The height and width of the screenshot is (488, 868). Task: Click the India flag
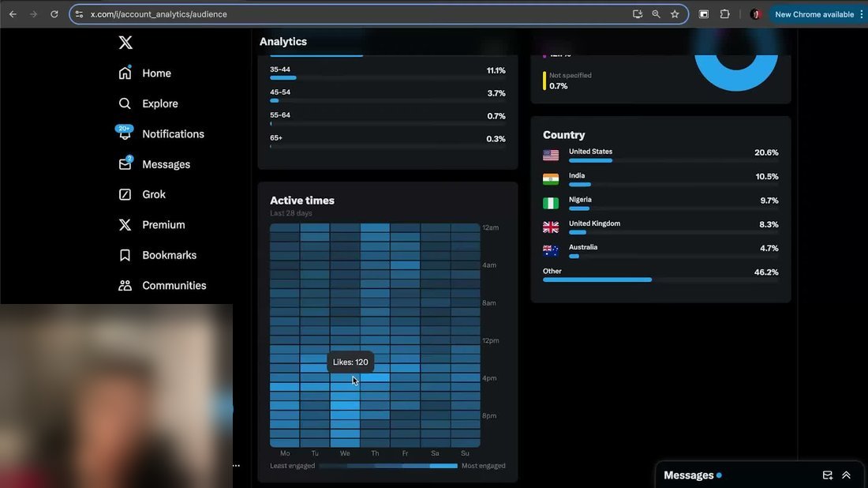551,179
